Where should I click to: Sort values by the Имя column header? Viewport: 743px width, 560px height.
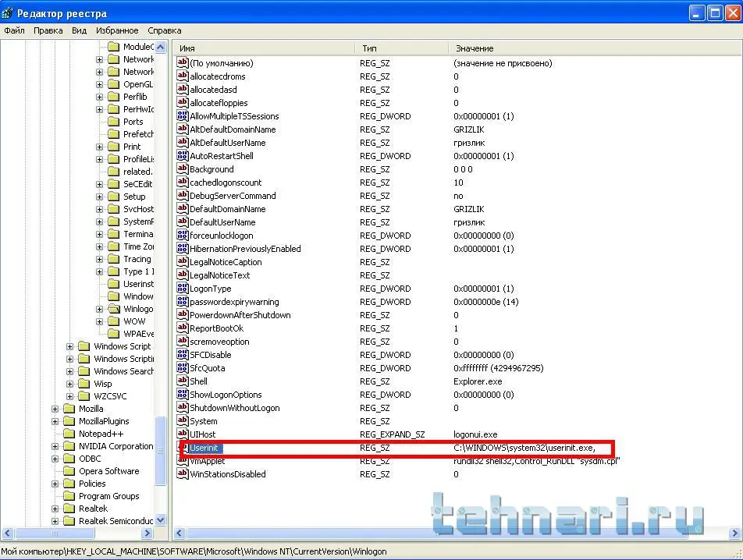click(264, 48)
